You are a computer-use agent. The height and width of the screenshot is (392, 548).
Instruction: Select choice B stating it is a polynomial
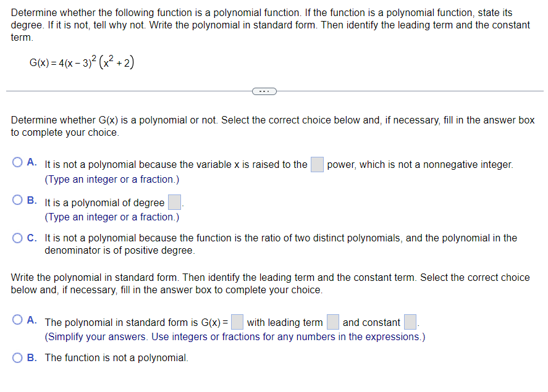pos(17,200)
